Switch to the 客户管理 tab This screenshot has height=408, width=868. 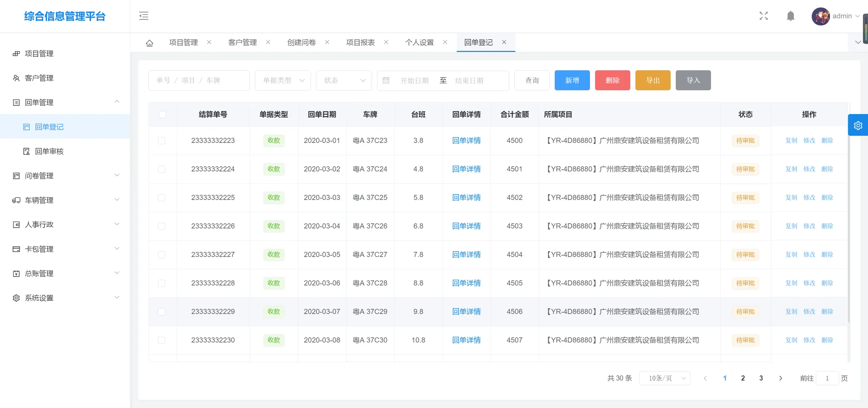pos(242,42)
